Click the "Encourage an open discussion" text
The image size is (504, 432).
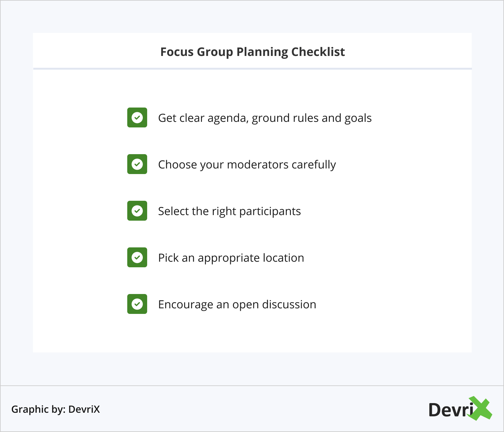click(x=237, y=305)
